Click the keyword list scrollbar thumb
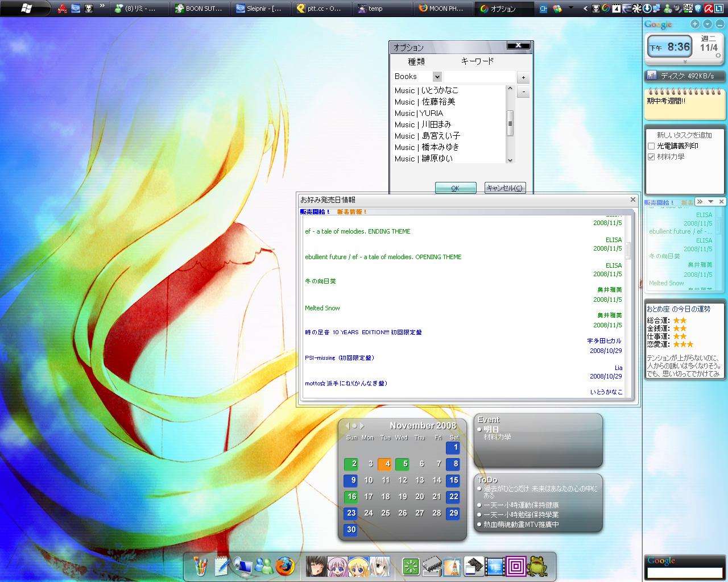This screenshot has height=582, width=728. (510, 123)
